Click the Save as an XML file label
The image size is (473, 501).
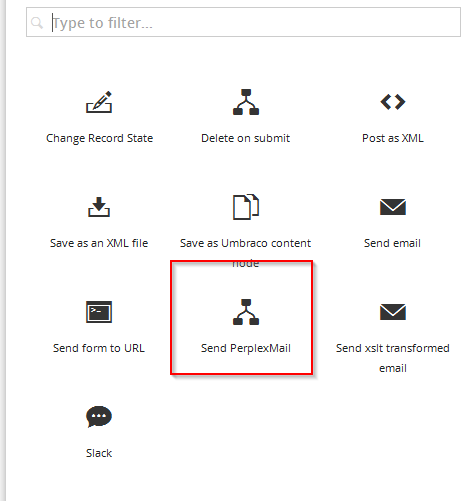click(99, 243)
